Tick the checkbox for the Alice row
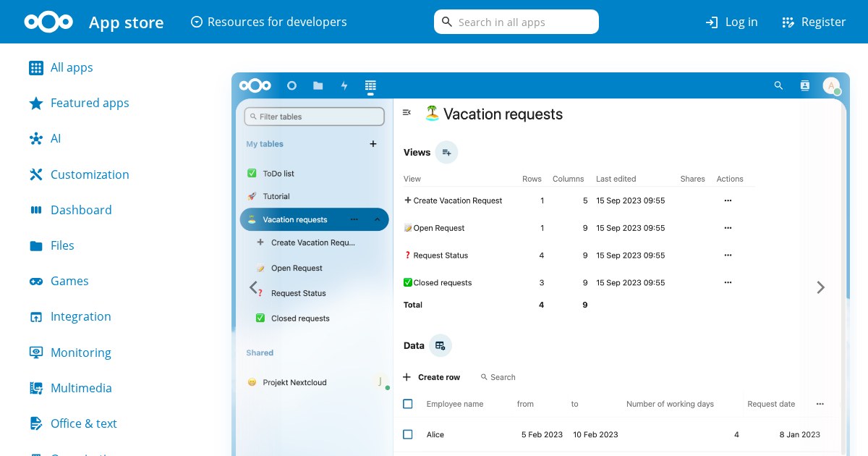This screenshot has width=868, height=456. pos(408,434)
